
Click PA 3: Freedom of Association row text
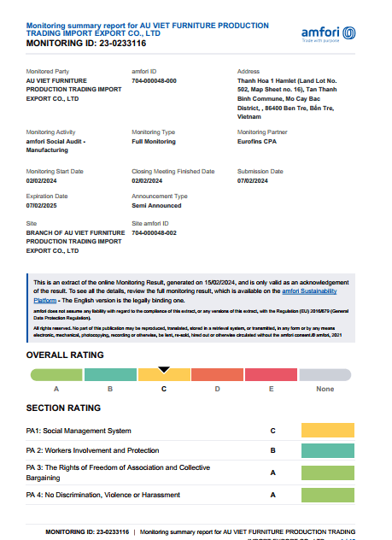pyautogui.click(x=118, y=472)
